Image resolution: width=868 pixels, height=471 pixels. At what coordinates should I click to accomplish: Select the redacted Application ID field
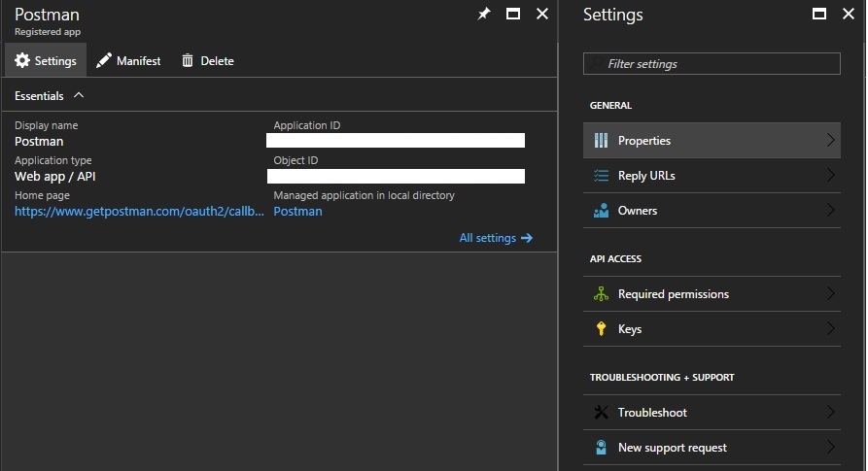[x=396, y=141]
